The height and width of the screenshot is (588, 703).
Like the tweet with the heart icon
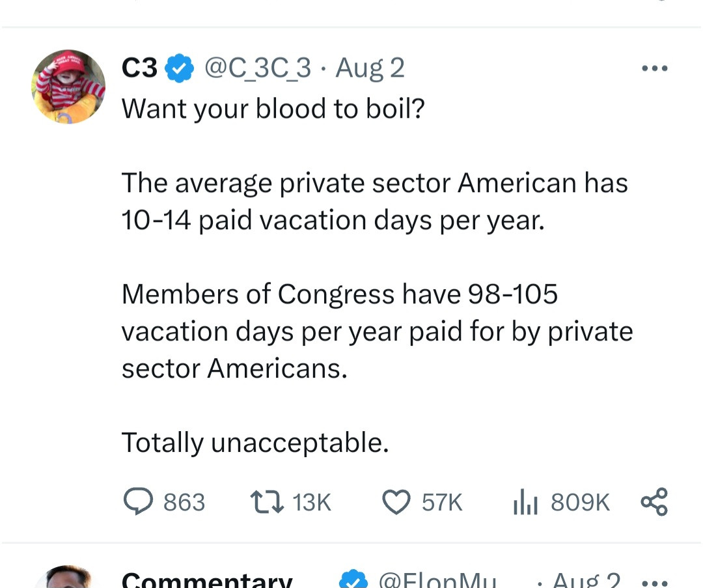(396, 502)
